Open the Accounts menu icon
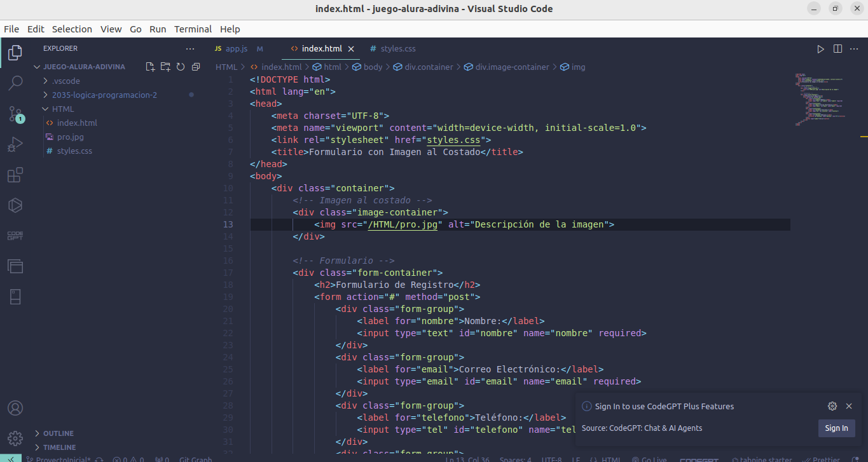Screen dimensions: 868x462 click(x=15, y=408)
